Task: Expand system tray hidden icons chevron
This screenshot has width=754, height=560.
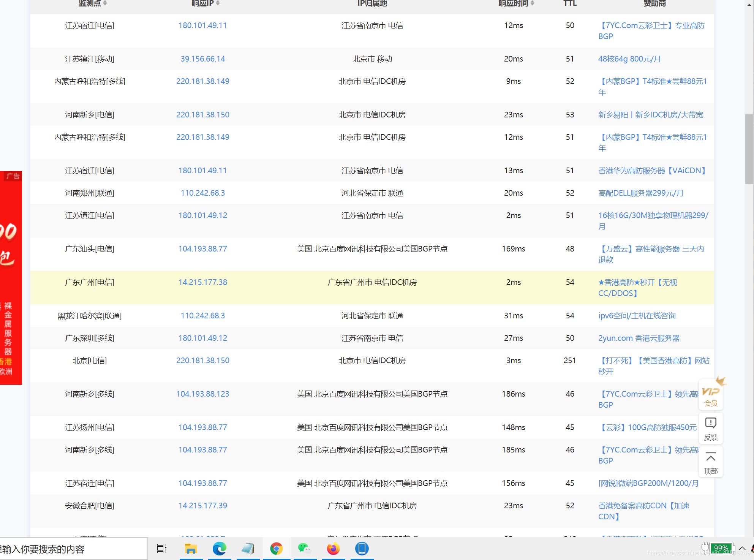Action: pos(742,548)
